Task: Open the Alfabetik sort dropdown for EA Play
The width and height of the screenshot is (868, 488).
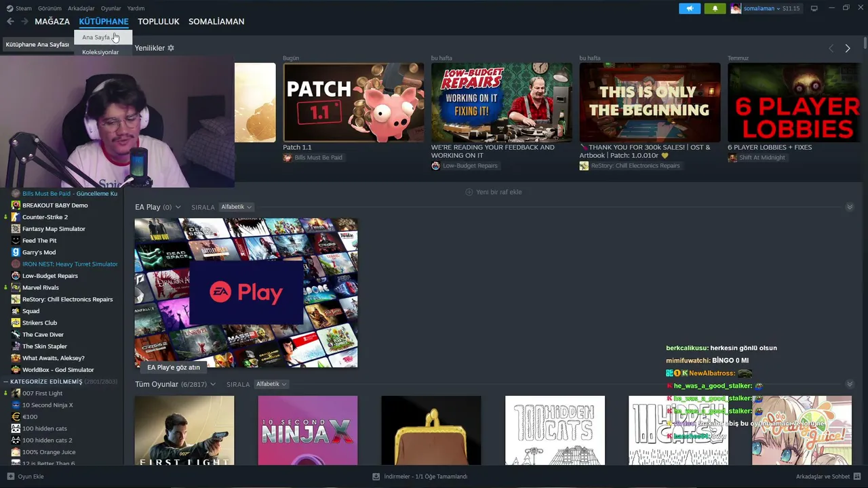Action: pos(237,207)
